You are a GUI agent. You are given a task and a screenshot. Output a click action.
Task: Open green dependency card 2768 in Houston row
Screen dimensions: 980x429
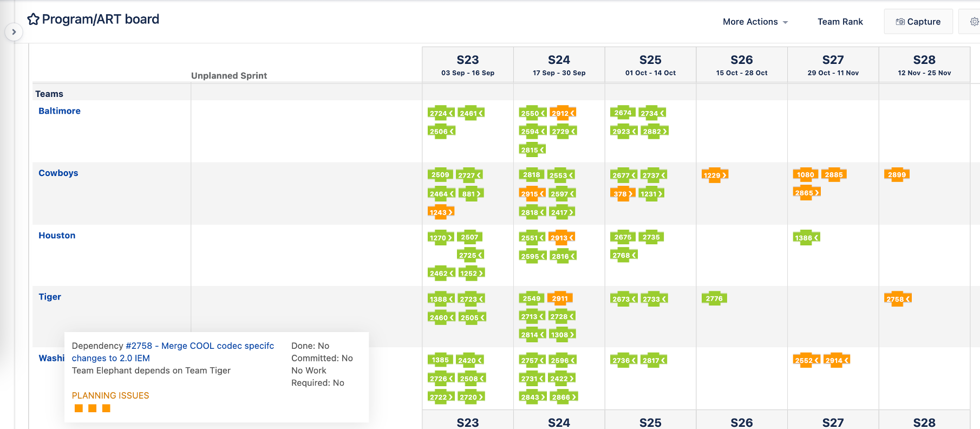pos(624,255)
